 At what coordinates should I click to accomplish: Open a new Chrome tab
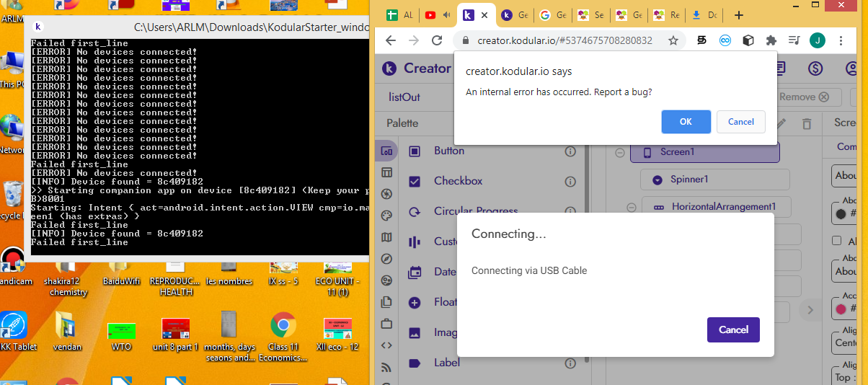[x=738, y=14]
